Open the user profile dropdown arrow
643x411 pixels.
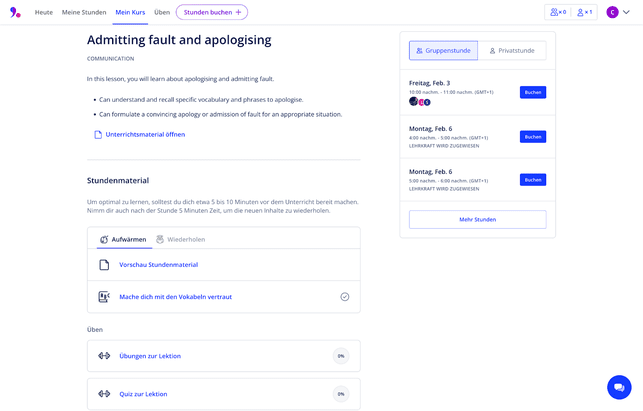627,12
